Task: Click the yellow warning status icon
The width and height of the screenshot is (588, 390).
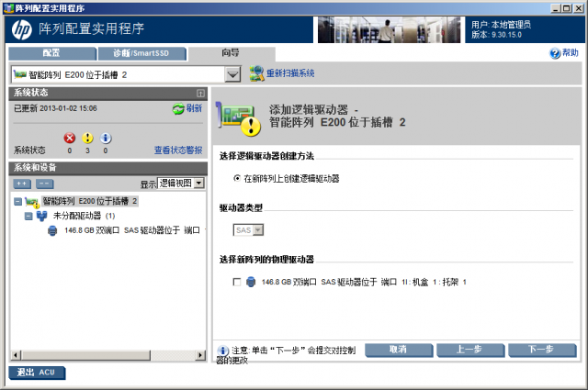Action: coord(87,139)
